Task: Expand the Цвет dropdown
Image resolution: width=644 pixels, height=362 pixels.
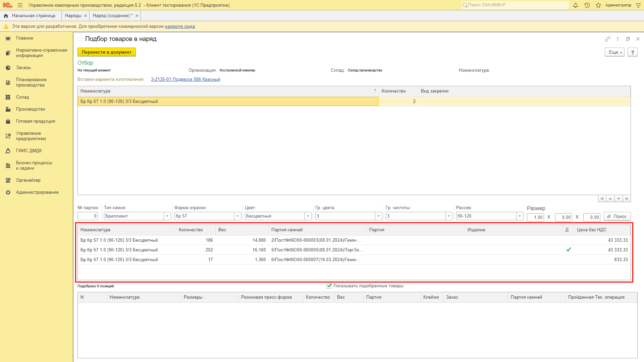Action: [x=308, y=216]
